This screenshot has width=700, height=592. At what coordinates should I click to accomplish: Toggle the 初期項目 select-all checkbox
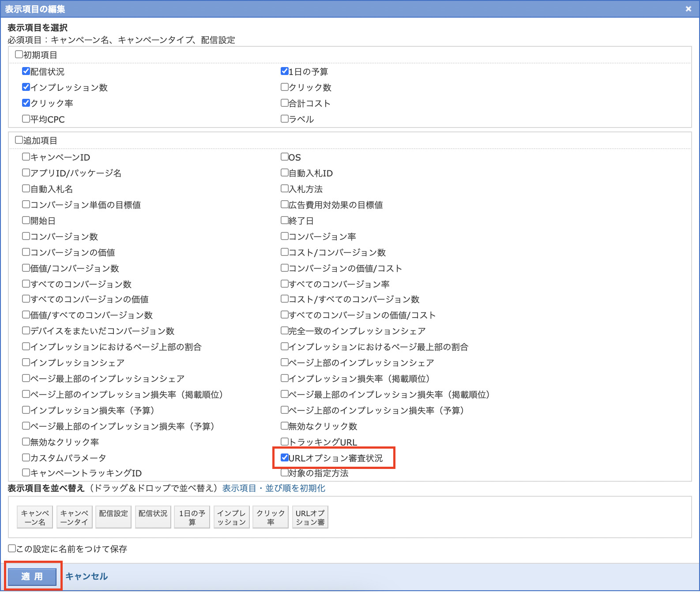click(19, 55)
